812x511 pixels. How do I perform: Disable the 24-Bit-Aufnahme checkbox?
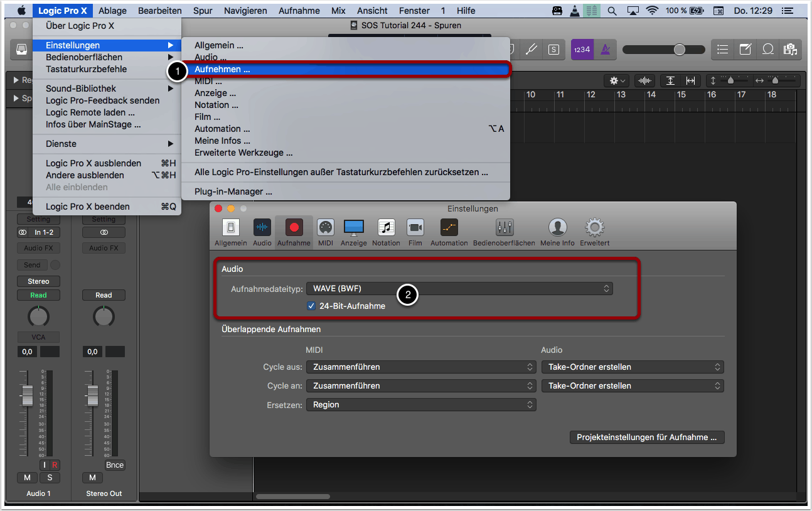[311, 306]
